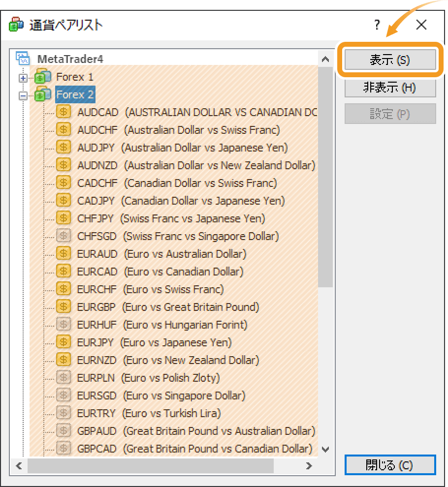Select EURGBP (Euro vs Great Britain Pound)
The width and height of the screenshot is (448, 487).
coord(168,307)
